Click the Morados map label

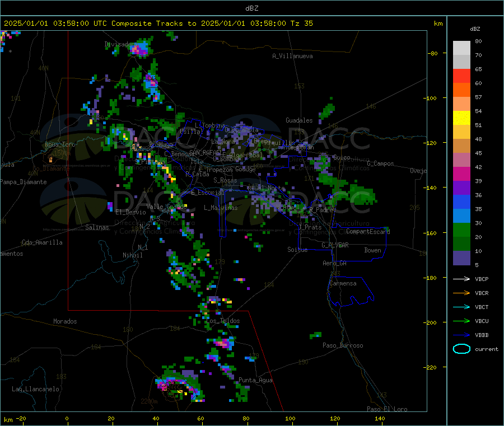[65, 321]
